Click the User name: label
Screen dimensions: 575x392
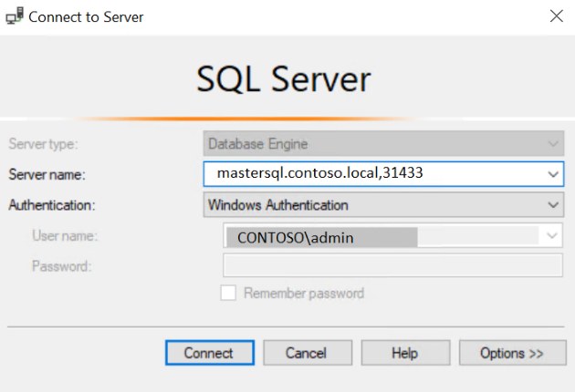click(x=65, y=235)
